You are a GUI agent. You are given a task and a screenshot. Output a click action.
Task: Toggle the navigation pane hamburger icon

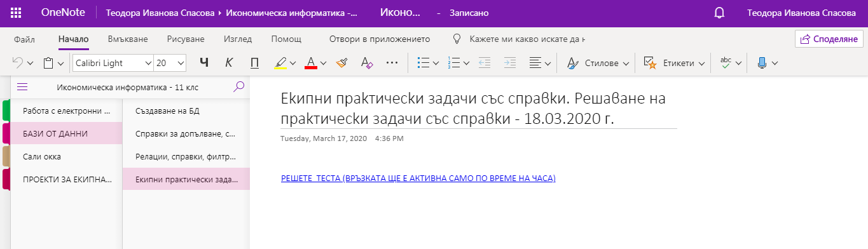22,87
